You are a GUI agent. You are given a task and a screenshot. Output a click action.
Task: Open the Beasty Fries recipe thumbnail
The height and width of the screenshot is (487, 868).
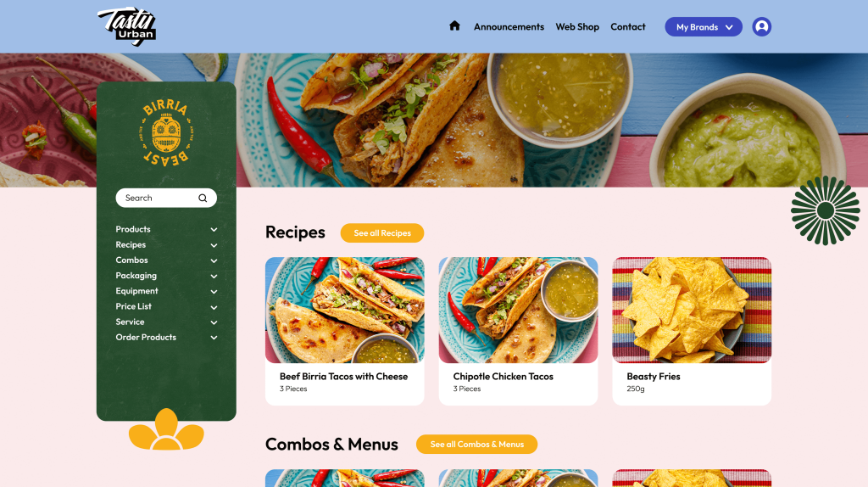tap(692, 310)
